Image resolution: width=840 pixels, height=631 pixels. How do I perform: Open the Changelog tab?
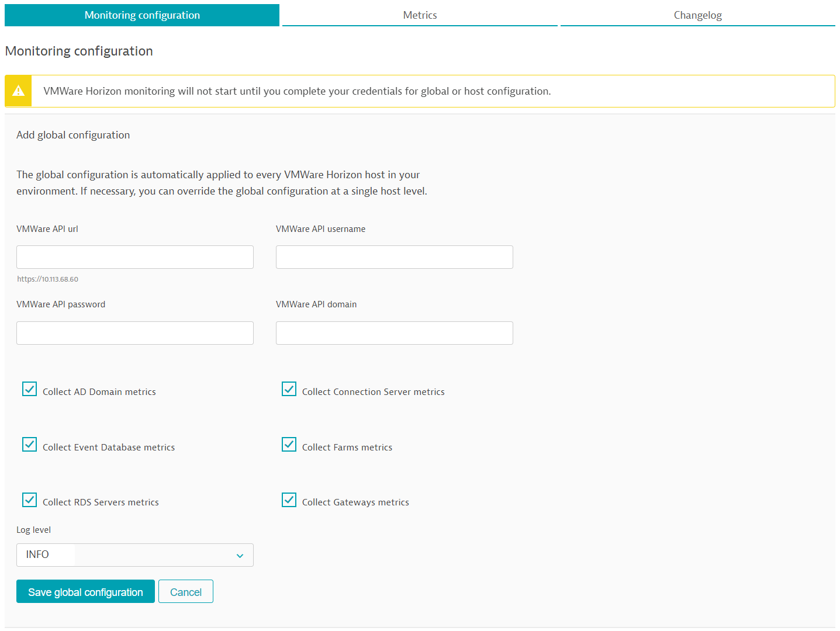(x=697, y=15)
